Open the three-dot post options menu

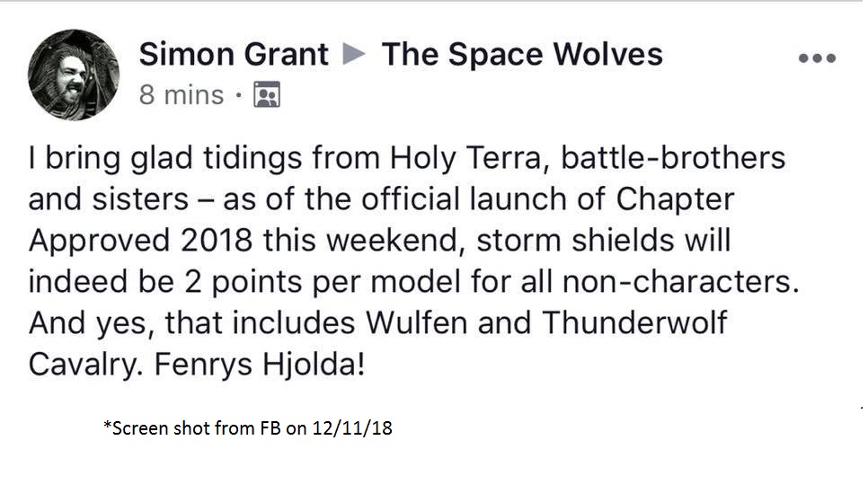[x=816, y=58]
